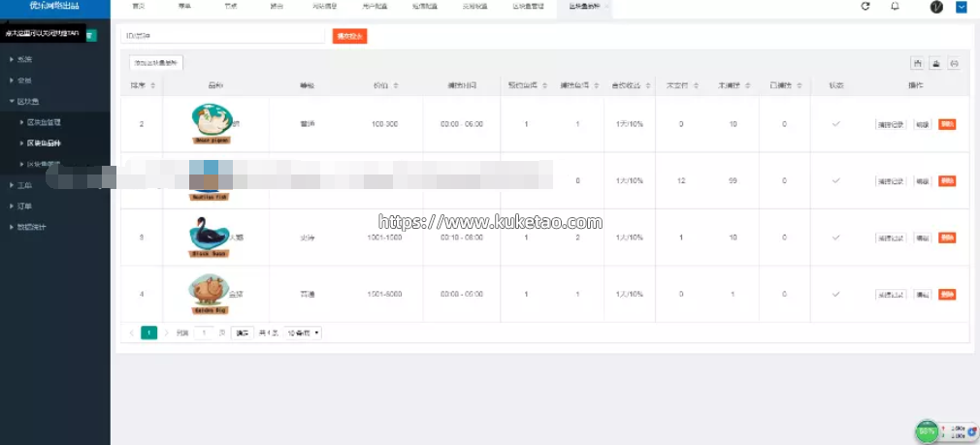This screenshot has width=980, height=445.
Task: Click the page jump number input
Action: (x=205, y=334)
